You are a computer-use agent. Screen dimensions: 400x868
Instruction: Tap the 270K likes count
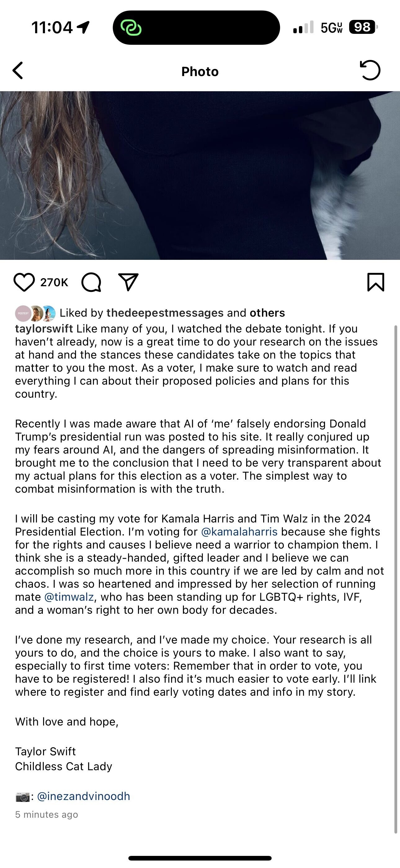point(54,283)
